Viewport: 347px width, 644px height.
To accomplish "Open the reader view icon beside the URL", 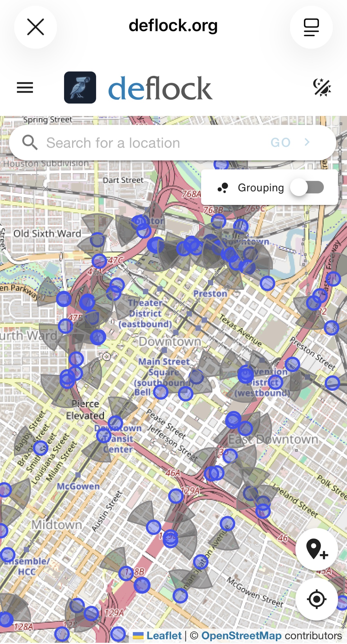I will pyautogui.click(x=311, y=27).
